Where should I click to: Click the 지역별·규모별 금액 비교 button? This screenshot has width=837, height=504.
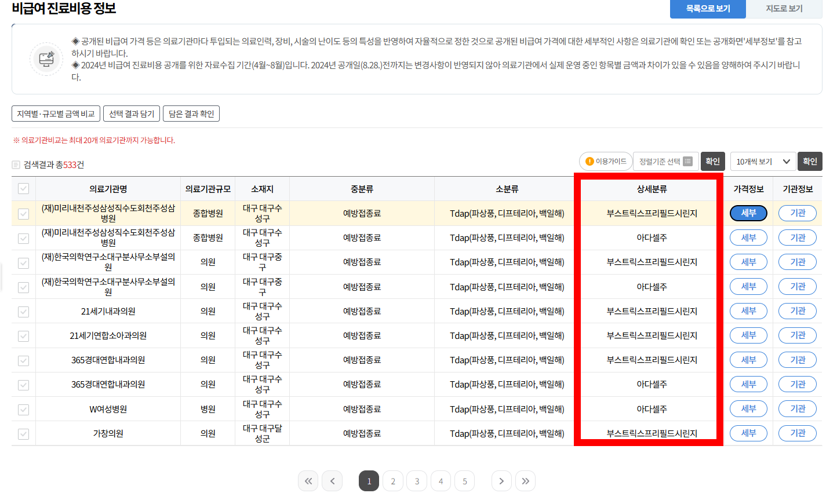pyautogui.click(x=56, y=113)
